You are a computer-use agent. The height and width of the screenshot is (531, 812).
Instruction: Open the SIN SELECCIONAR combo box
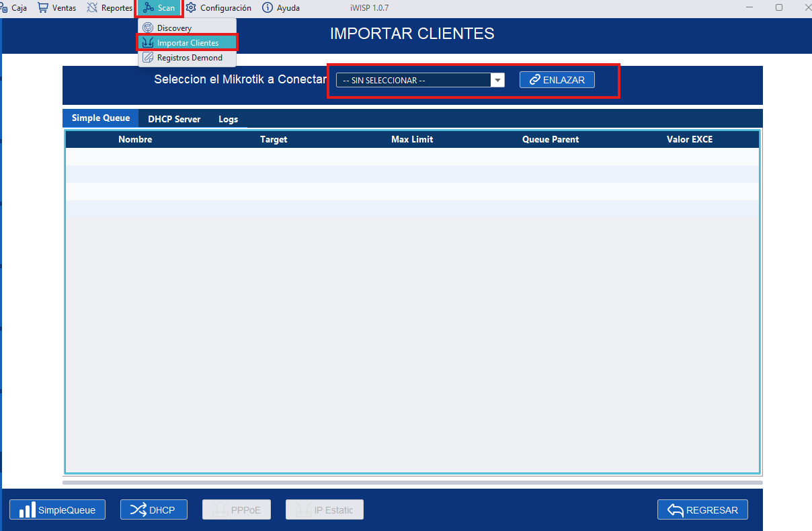tap(413, 81)
